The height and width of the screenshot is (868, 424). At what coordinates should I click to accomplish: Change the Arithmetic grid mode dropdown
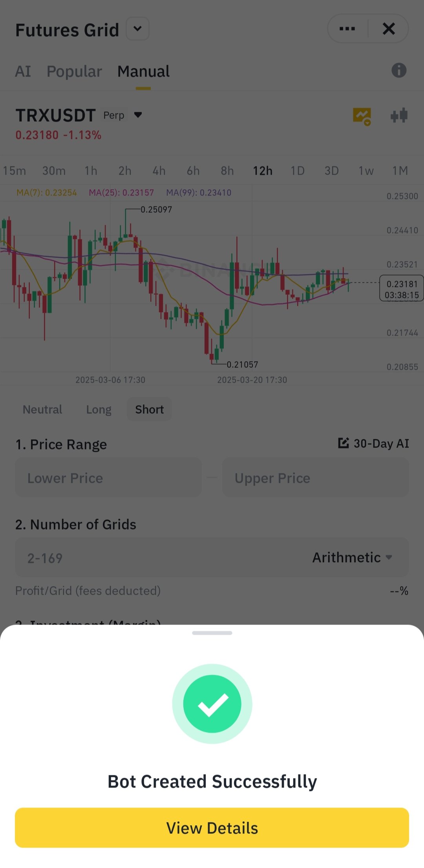click(352, 557)
